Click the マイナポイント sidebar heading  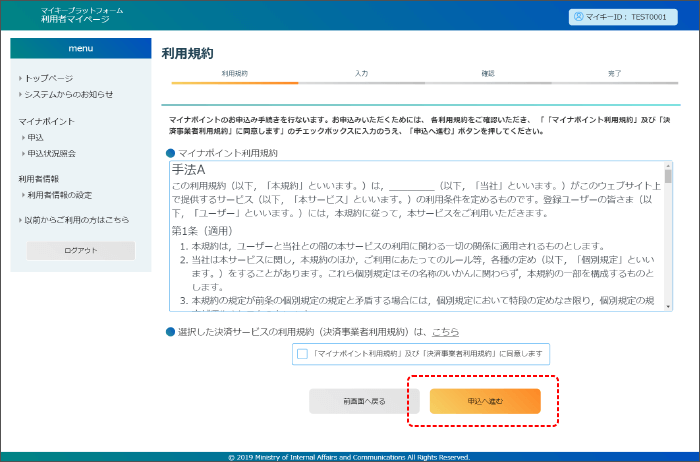(x=46, y=121)
